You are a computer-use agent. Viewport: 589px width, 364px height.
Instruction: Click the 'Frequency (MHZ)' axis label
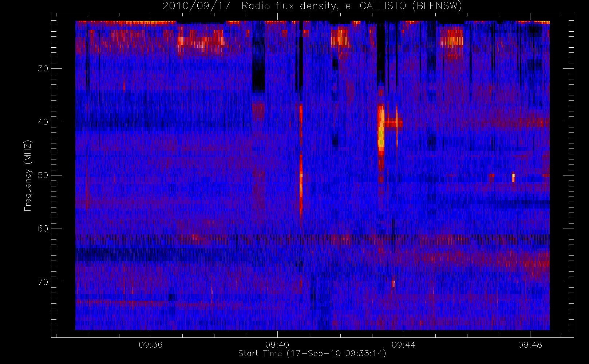pyautogui.click(x=28, y=175)
